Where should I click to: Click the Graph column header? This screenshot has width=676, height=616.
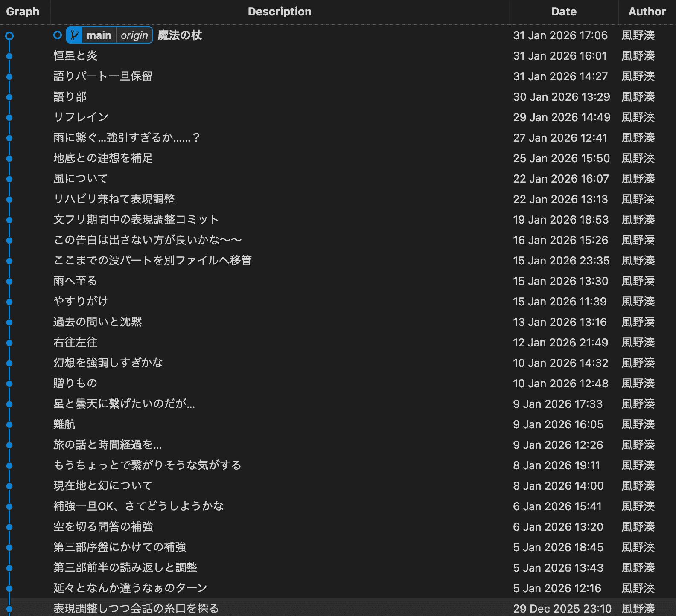[23, 12]
